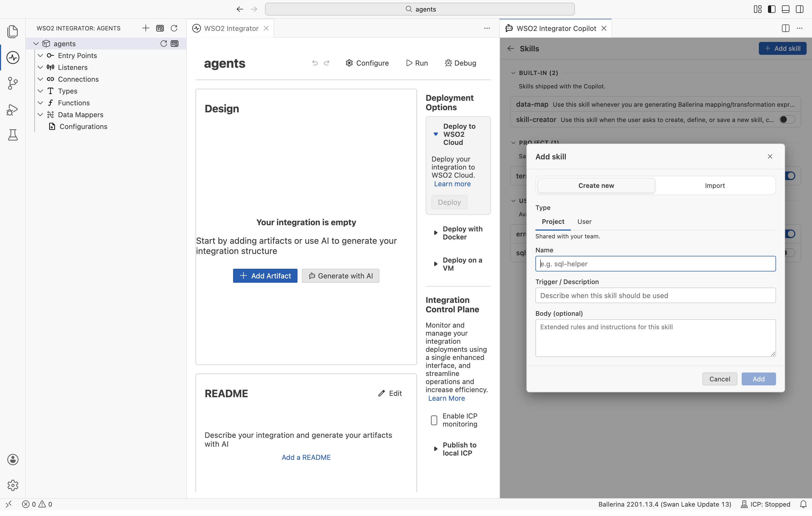
Task: Expand Publish to local ICP section
Action: coord(435,449)
